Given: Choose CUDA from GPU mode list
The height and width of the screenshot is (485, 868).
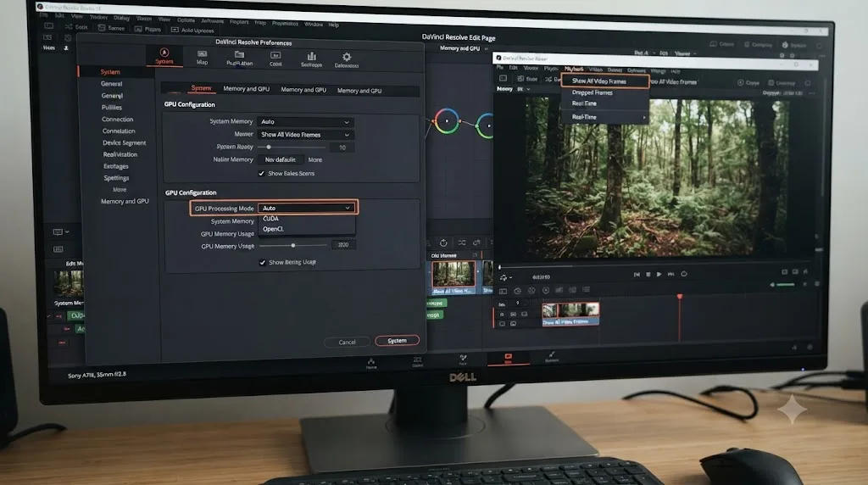Looking at the screenshot, I should pyautogui.click(x=270, y=219).
